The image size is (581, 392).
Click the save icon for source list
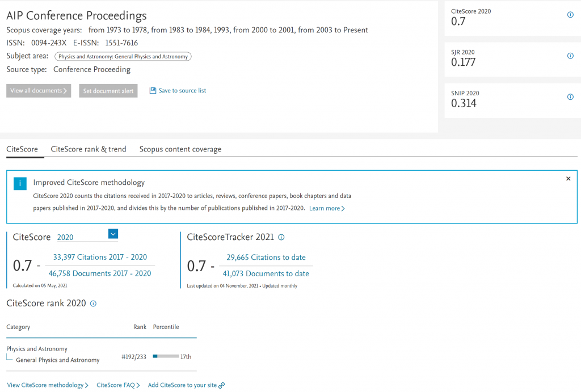pos(153,91)
